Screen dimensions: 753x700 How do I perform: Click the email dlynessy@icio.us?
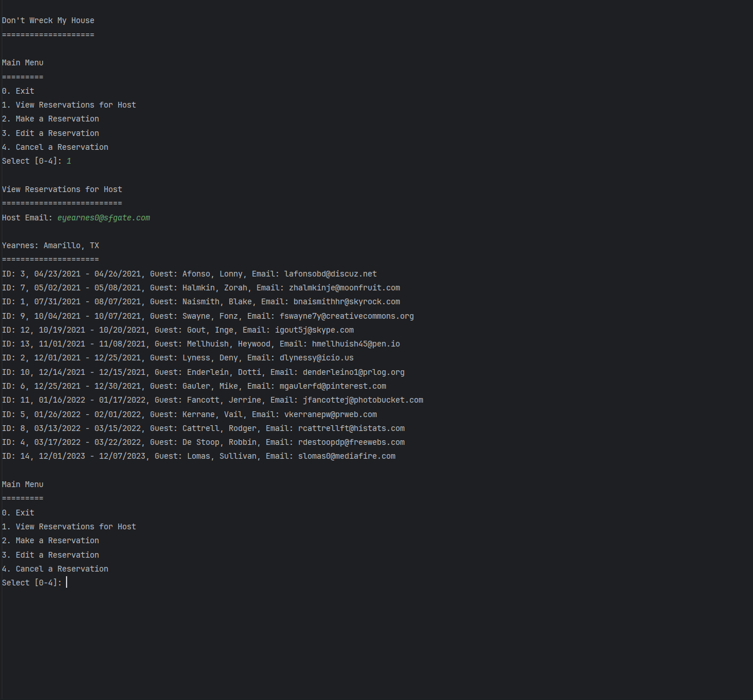click(316, 358)
